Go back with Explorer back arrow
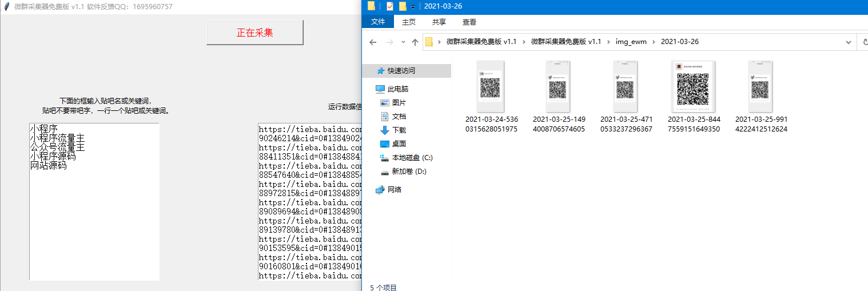Image resolution: width=868 pixels, height=291 pixels. pos(373,42)
